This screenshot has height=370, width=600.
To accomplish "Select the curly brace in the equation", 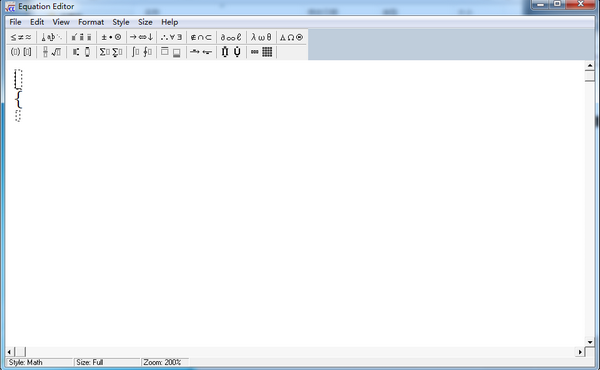I will (18, 99).
